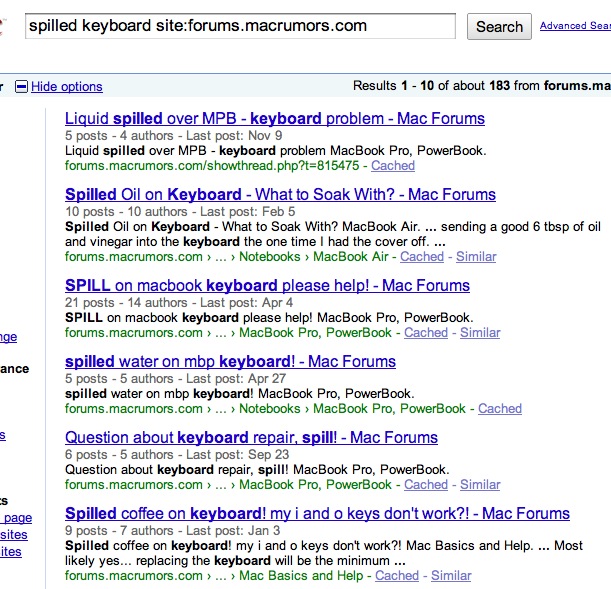Open 'SPILL on macbook keyboard please help' result
The image size is (611, 589).
pyautogui.click(x=267, y=286)
